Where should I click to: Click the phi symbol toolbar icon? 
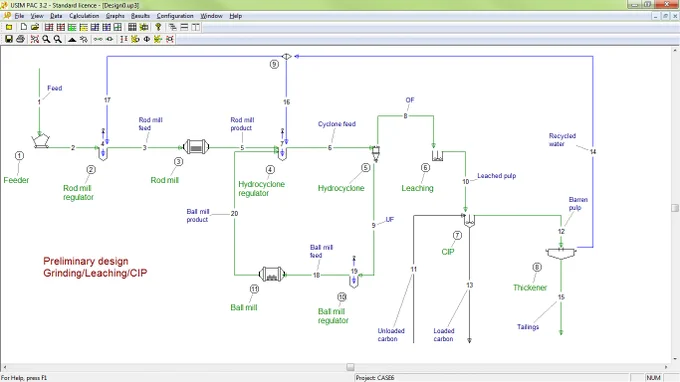click(x=147, y=39)
